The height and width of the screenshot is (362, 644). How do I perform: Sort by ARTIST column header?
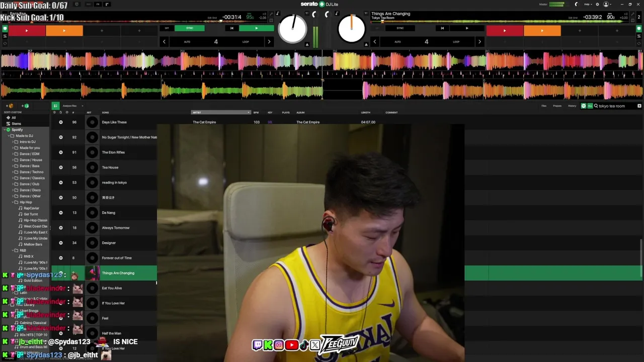pos(220,113)
